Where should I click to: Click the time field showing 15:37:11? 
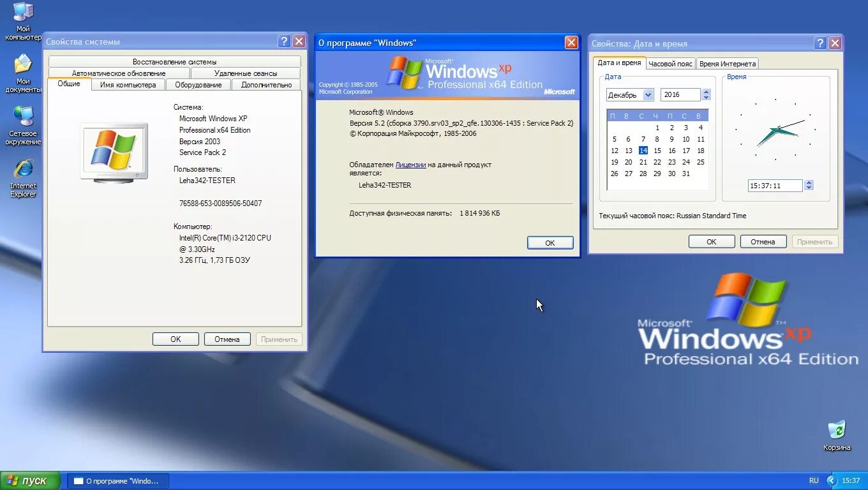pyautogui.click(x=775, y=186)
